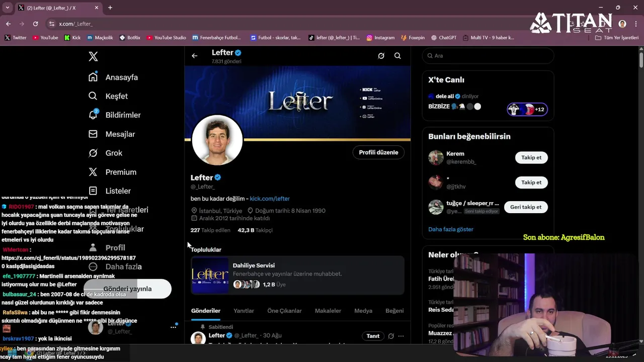Open the Twitter bookmark

tap(16, 38)
